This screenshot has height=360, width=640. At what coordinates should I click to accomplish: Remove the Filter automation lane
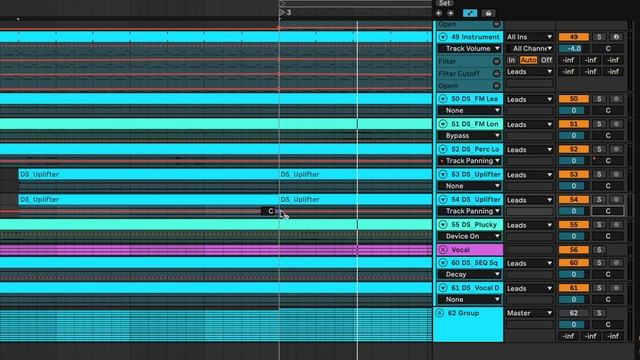click(x=496, y=61)
